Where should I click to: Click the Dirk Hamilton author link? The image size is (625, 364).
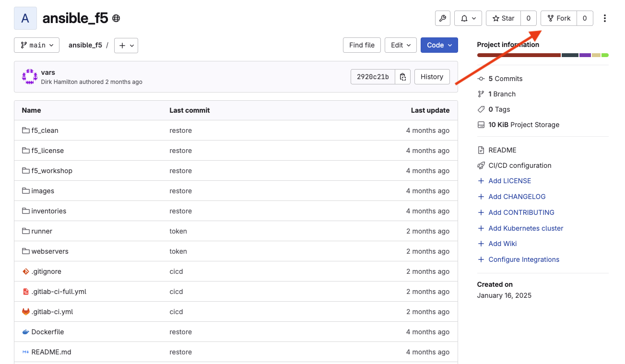(59, 82)
